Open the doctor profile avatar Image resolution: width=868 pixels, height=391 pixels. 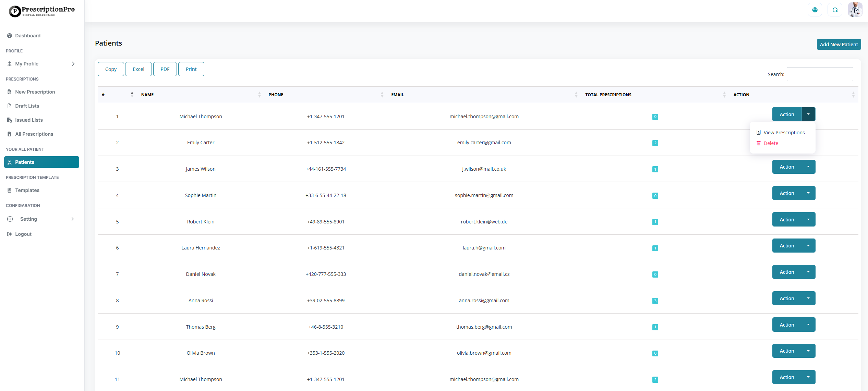pos(855,10)
